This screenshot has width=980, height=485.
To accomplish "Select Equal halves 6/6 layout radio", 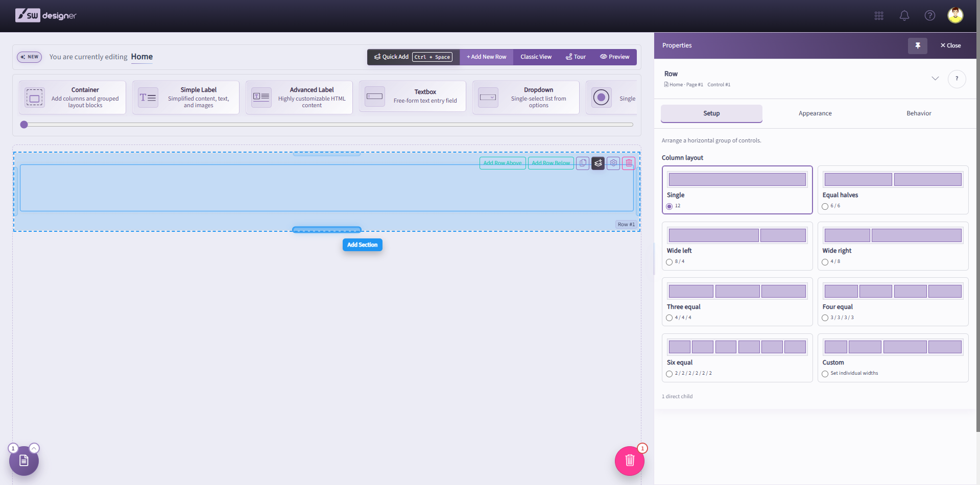I will tap(825, 206).
